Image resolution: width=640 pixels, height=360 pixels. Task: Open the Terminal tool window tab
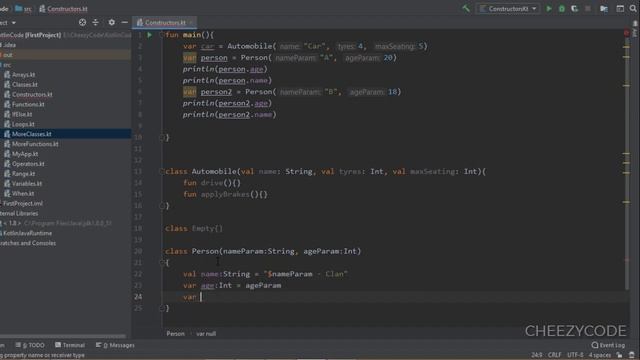pos(70,345)
